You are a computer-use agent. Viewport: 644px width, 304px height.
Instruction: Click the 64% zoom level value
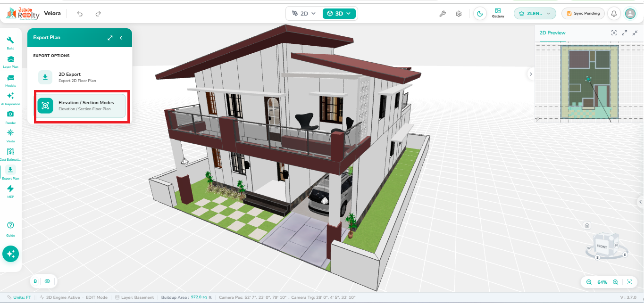pos(602,282)
